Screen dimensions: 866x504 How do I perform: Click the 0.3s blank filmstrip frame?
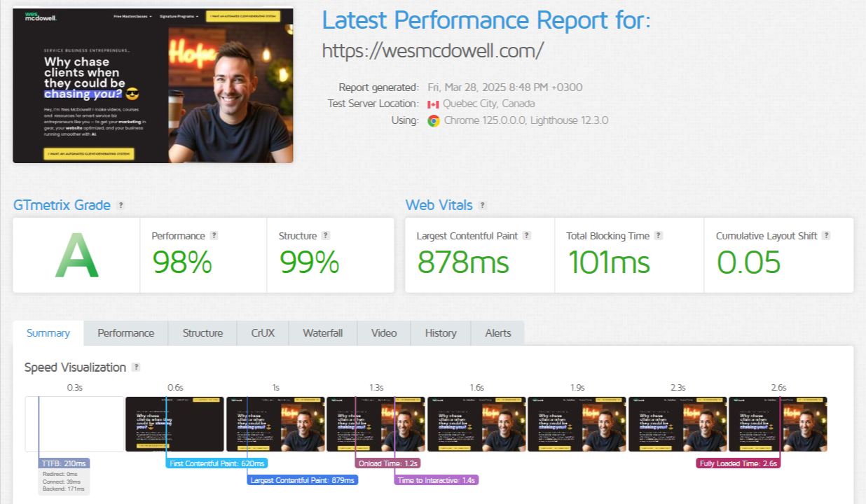pyautogui.click(x=74, y=424)
